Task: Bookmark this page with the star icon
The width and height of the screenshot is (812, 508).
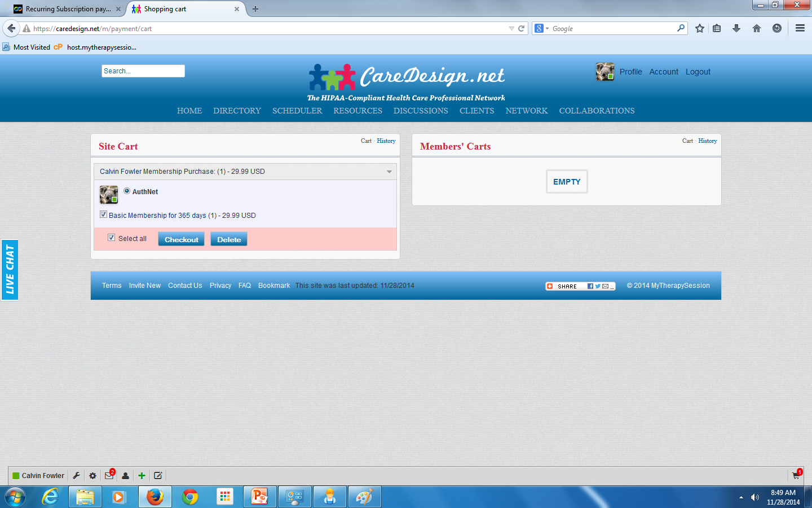Action: pos(700,28)
